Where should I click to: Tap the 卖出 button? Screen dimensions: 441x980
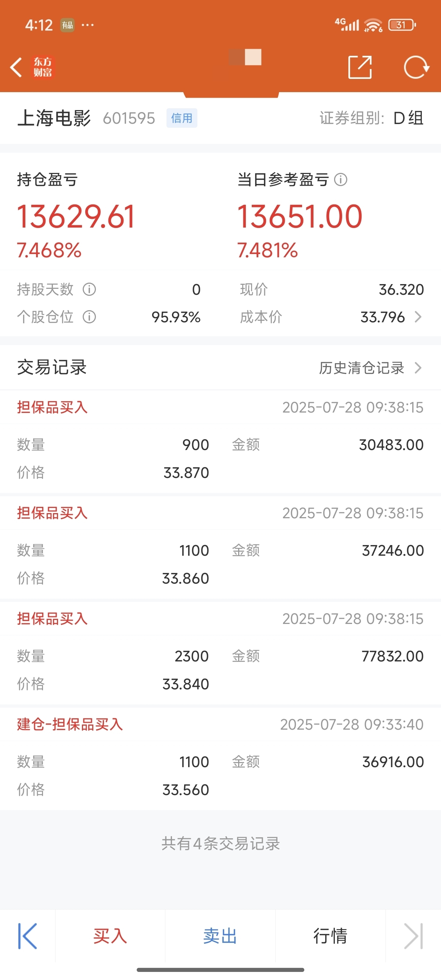pos(220,936)
